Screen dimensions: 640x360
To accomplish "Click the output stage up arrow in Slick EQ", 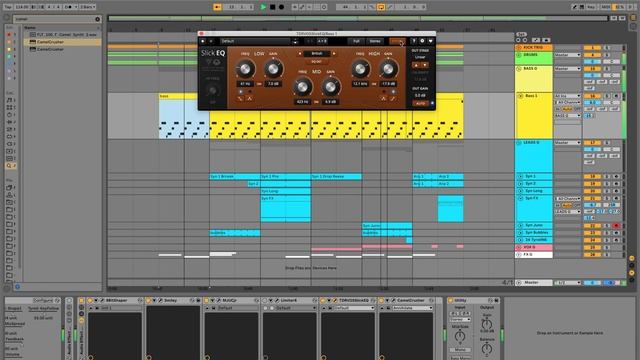I will click(x=416, y=65).
